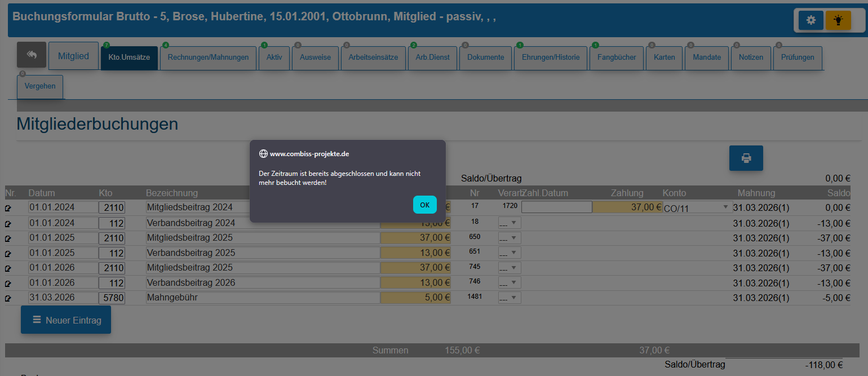
Task: Edit row Mitgliedsbeitrag 2024 icon
Action: (8, 208)
